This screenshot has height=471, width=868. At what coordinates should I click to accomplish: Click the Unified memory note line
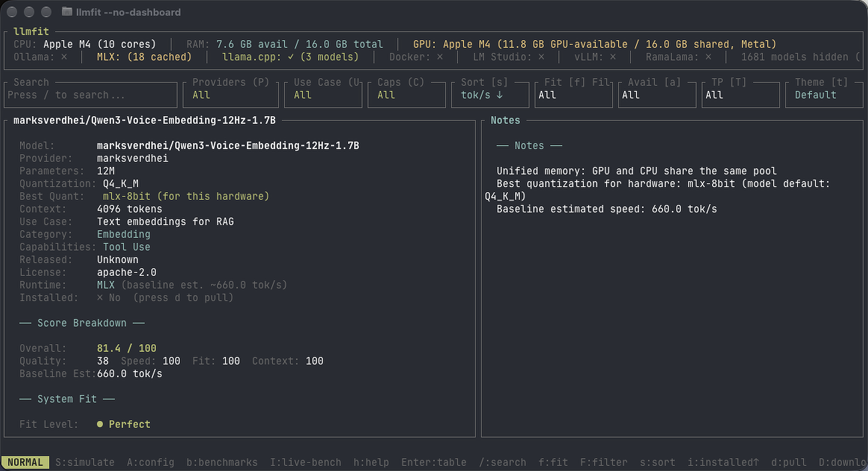636,171
